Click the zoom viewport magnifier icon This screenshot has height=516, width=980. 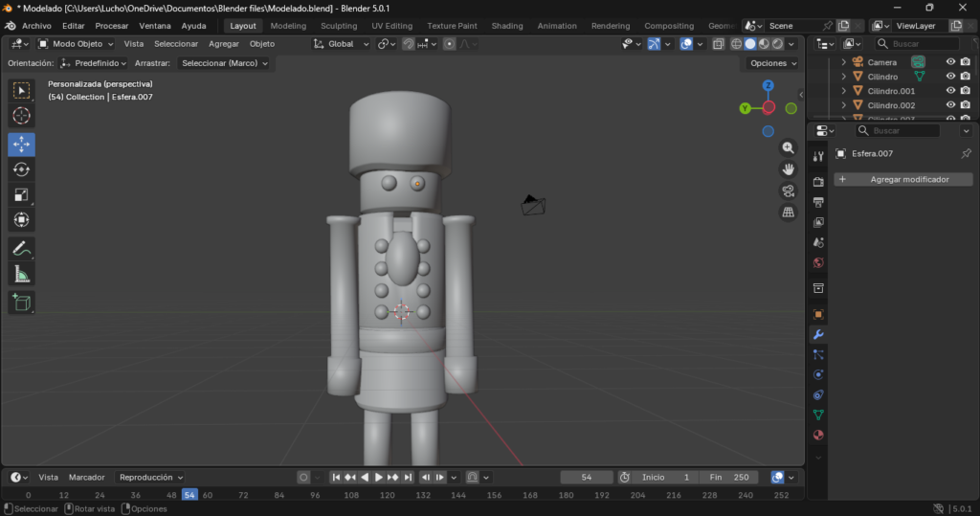789,147
